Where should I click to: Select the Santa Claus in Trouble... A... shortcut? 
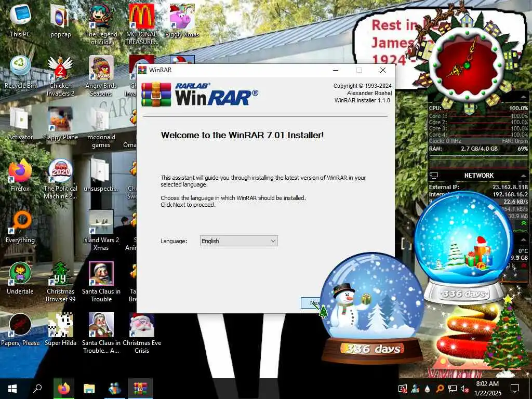pos(101,334)
